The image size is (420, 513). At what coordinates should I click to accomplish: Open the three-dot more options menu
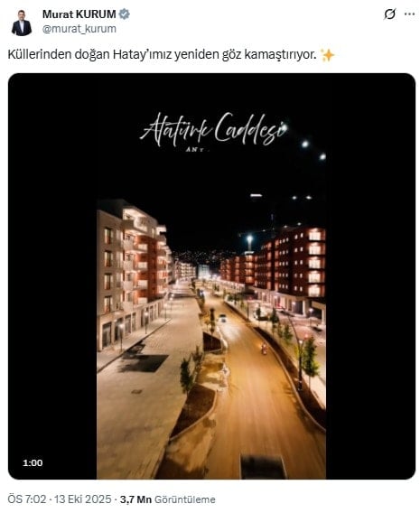tap(409, 14)
